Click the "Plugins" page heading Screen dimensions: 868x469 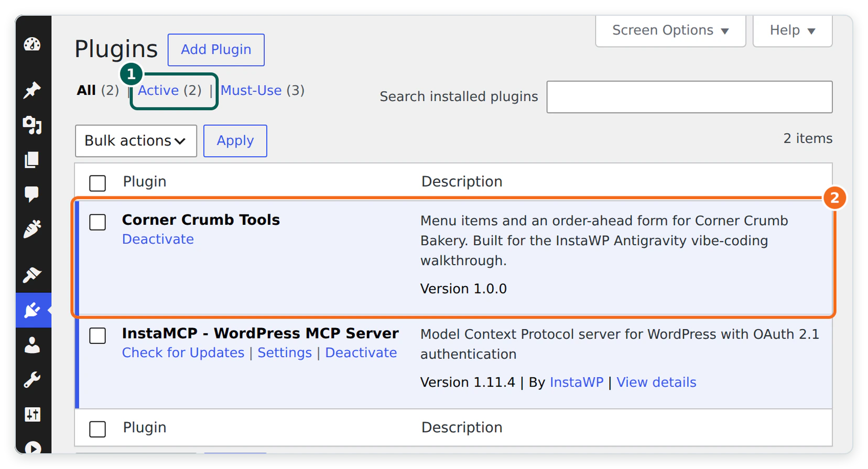[116, 49]
